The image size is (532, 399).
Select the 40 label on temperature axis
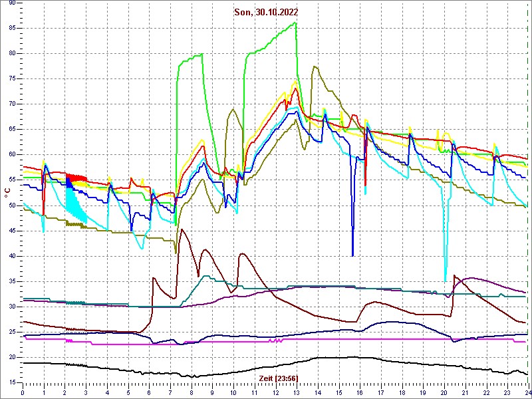click(x=12, y=256)
